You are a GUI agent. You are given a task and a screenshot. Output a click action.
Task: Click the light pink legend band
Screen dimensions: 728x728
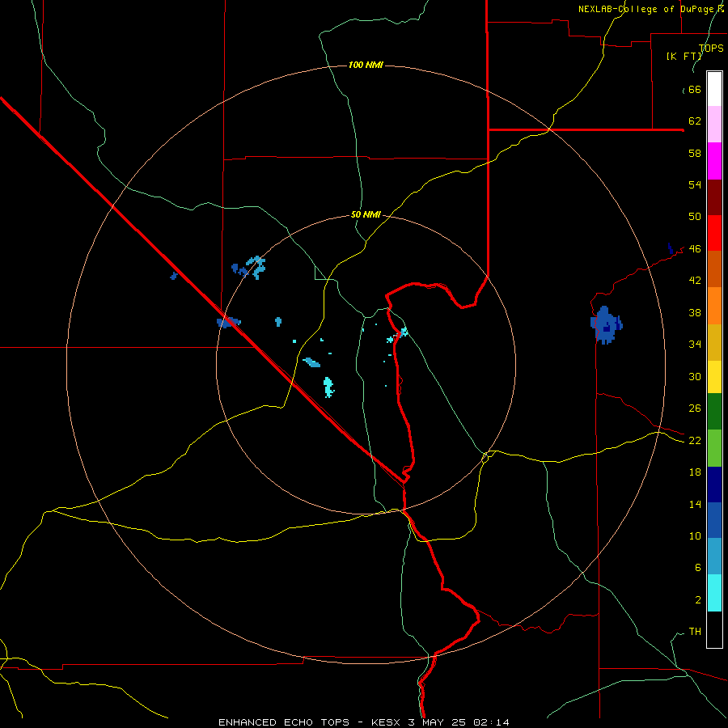(x=714, y=125)
